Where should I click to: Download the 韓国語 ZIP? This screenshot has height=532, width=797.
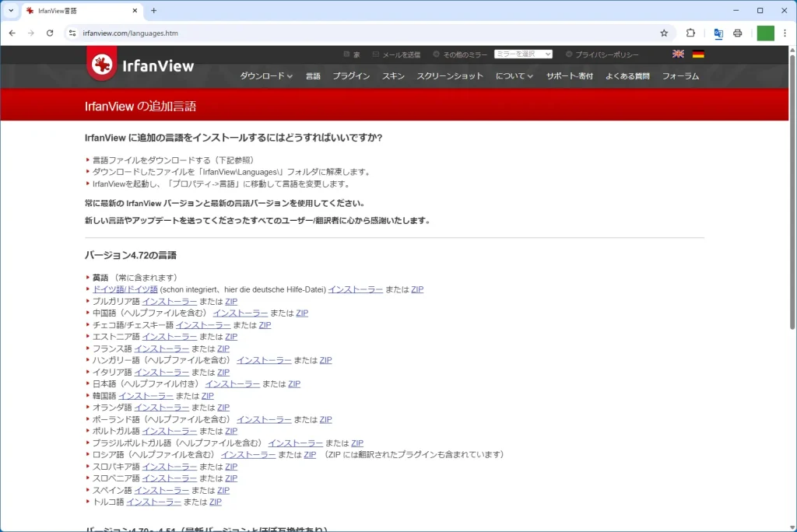207,396
